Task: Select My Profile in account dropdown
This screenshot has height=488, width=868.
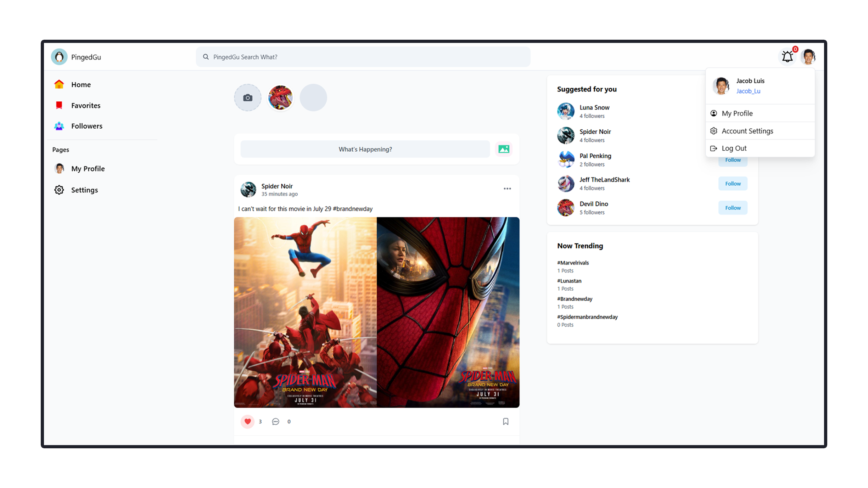Action: (x=760, y=113)
